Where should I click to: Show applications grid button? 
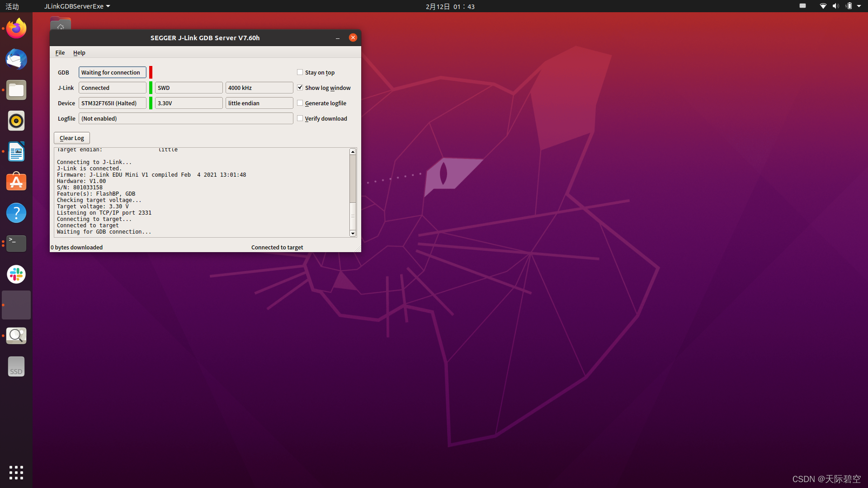[16, 473]
